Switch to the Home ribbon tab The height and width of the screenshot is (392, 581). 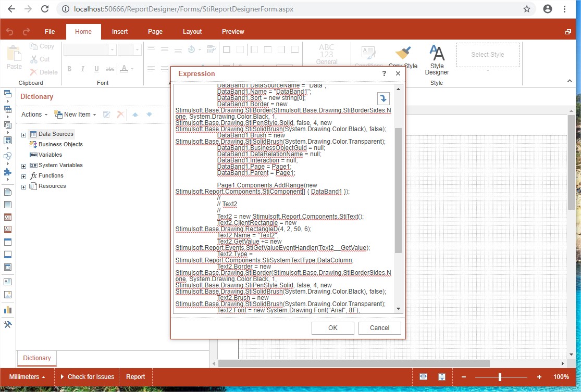click(83, 32)
